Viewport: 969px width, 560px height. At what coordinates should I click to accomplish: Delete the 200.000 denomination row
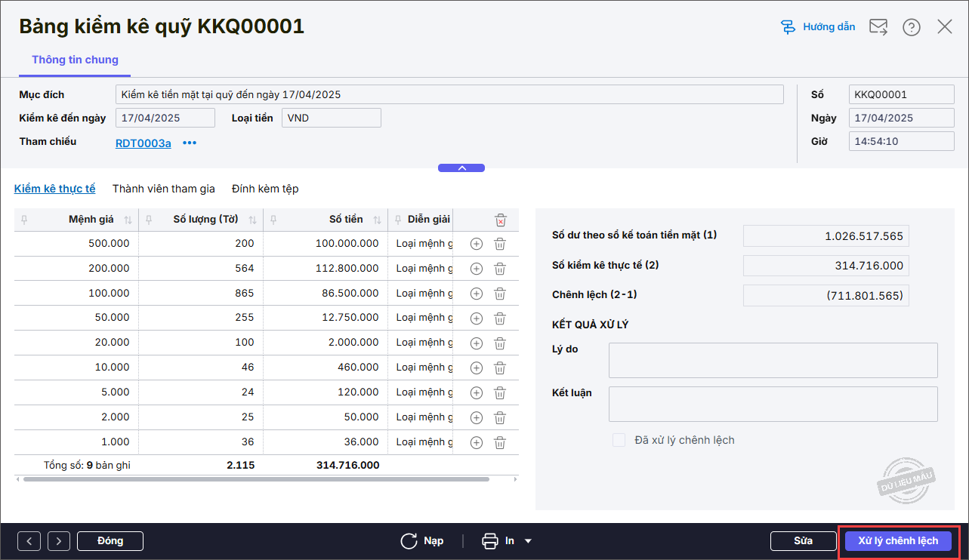click(x=499, y=269)
